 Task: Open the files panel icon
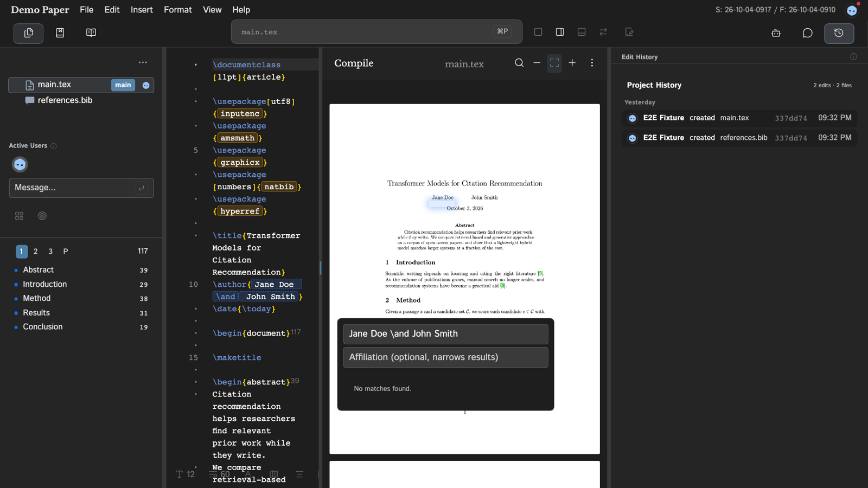tap(29, 33)
